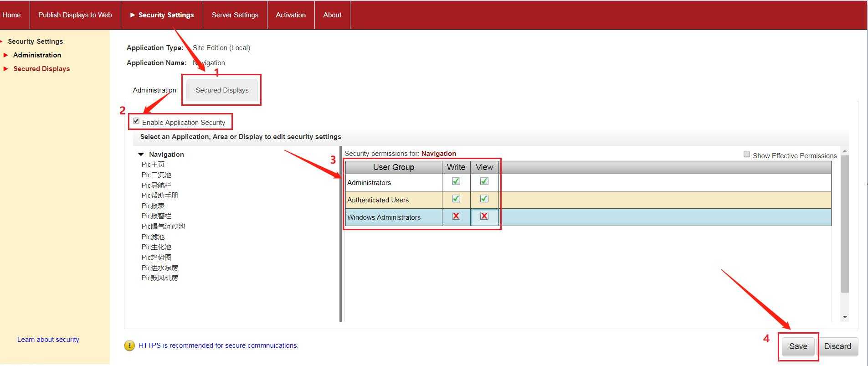Toggle View permission for Authenticated Users
868x366 pixels.
pyautogui.click(x=484, y=199)
